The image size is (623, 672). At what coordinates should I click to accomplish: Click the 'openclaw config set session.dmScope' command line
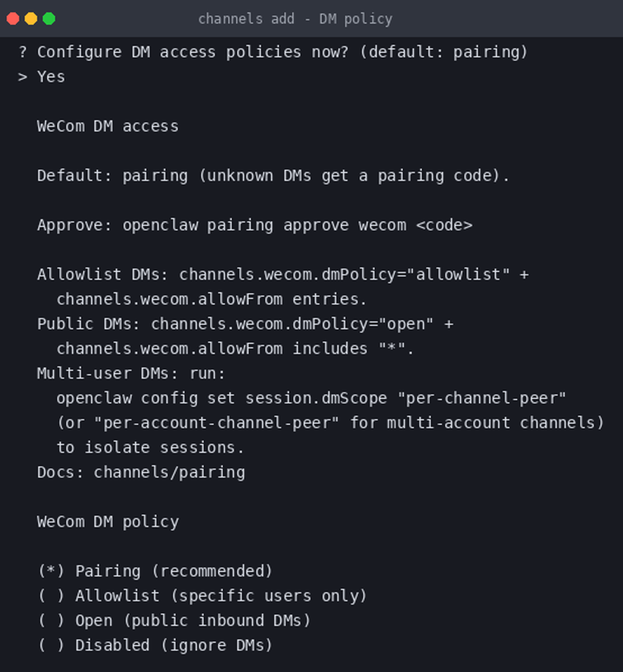tap(311, 398)
